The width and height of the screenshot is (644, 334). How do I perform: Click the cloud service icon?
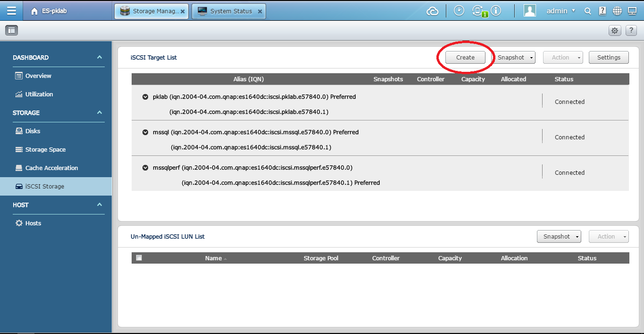(432, 11)
